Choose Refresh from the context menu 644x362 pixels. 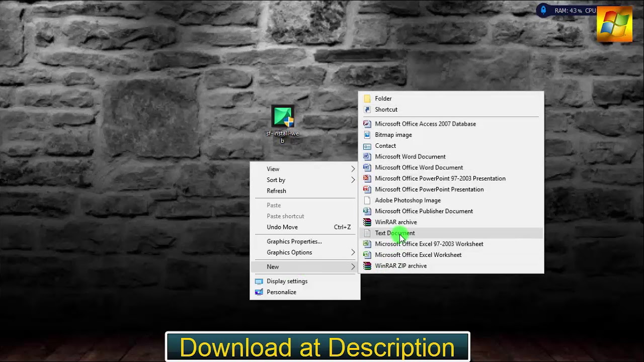pos(305,191)
